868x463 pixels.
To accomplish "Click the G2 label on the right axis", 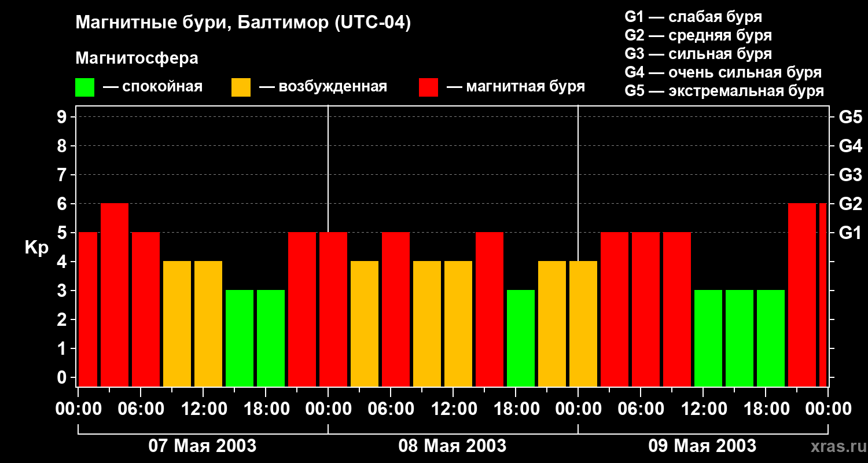I will pos(850,204).
